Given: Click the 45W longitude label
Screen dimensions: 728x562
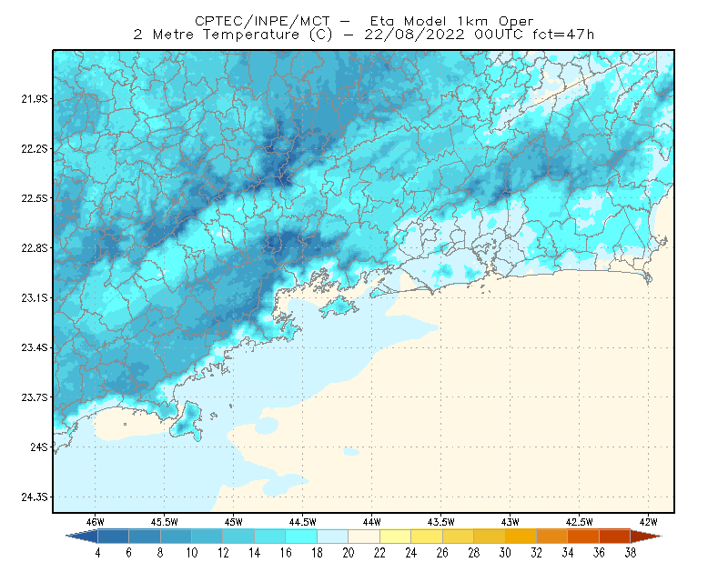Looking at the screenshot, I should (x=234, y=522).
